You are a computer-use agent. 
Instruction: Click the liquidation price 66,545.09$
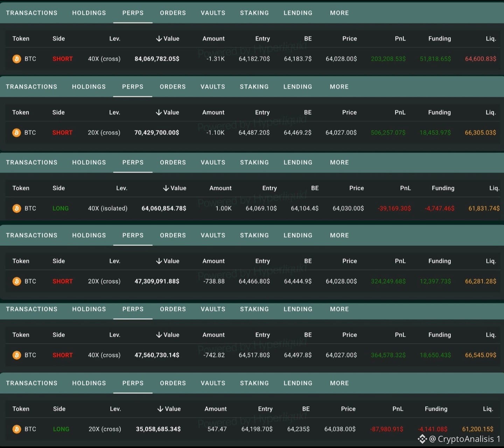(481, 355)
